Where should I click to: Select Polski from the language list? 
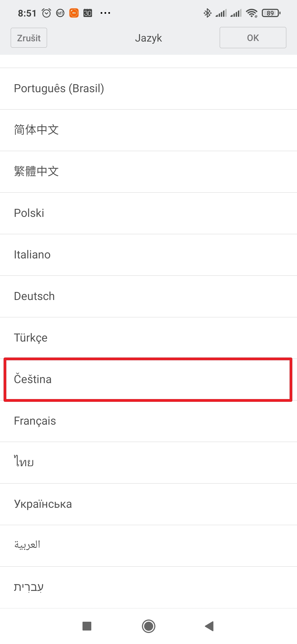[148, 213]
